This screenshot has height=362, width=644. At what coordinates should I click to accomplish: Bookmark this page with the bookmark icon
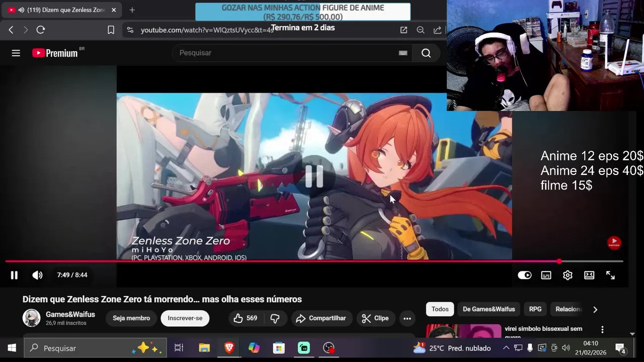point(111,30)
